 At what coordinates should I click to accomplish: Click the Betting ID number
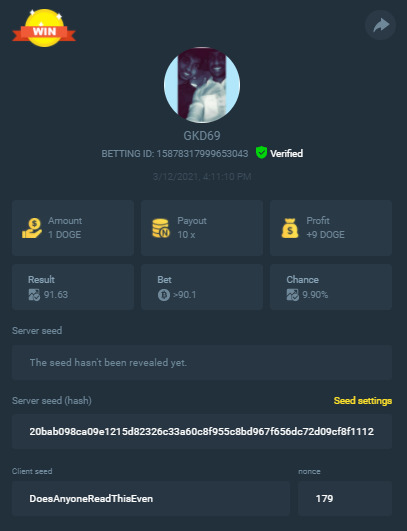tap(202, 154)
